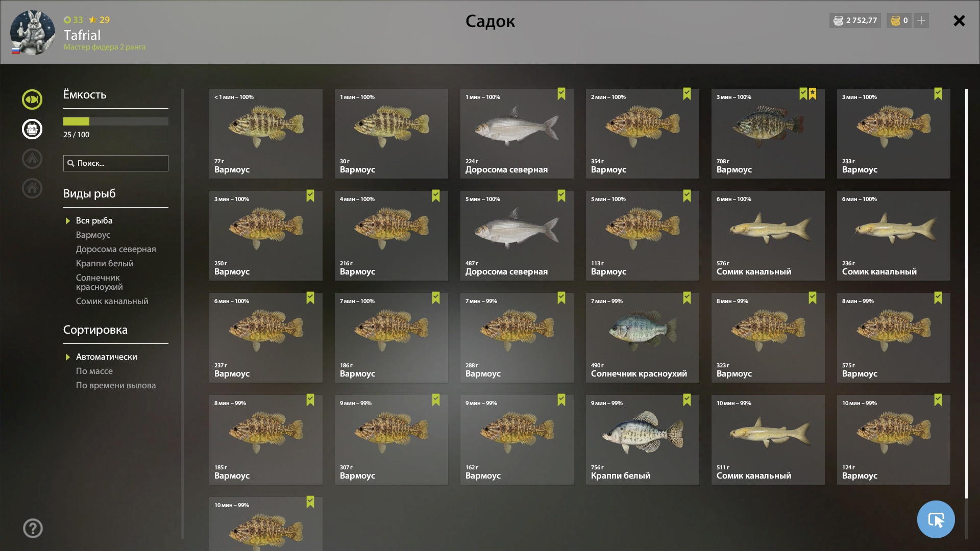Add gold coins with plus button

pyautogui.click(x=921, y=20)
